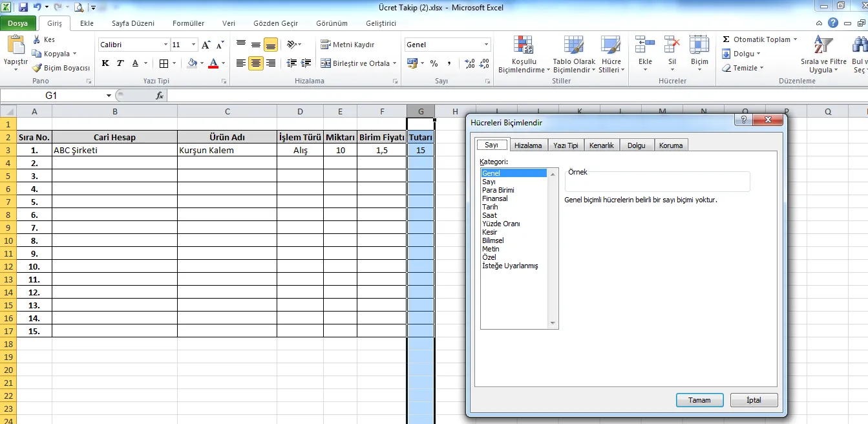Click the Kes scissors icon

[37, 39]
